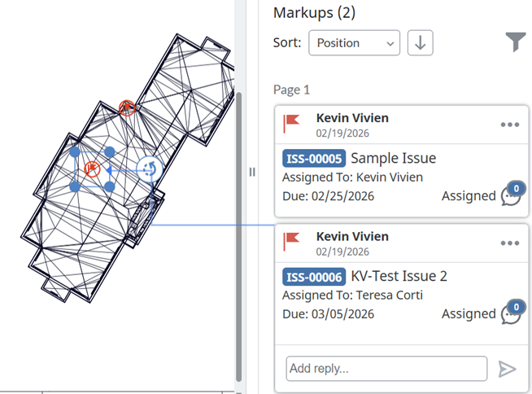Click the ISS-00005 issue badge
The height and width of the screenshot is (394, 532).
tap(314, 158)
